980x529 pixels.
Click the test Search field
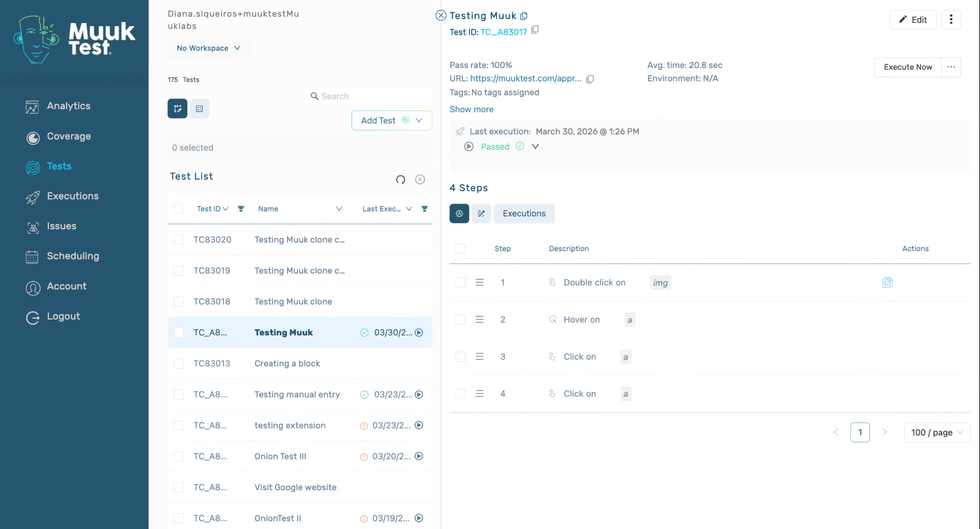tap(367, 97)
